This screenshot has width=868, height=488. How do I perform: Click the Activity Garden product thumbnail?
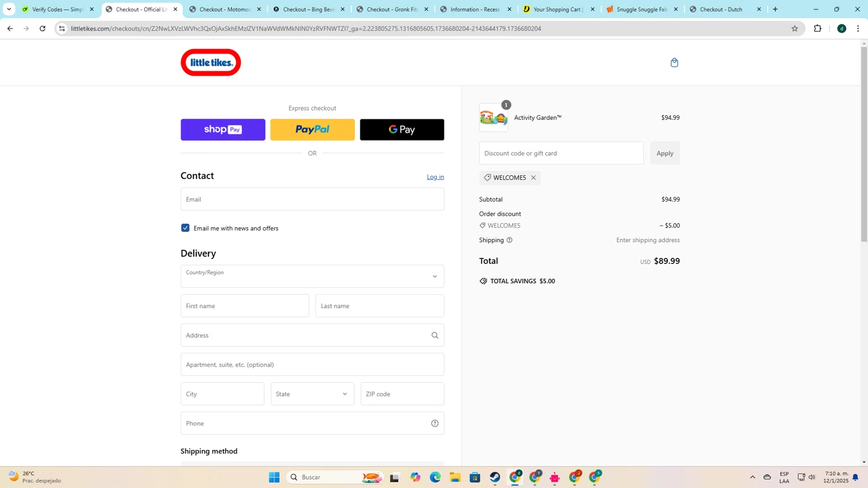(x=494, y=118)
